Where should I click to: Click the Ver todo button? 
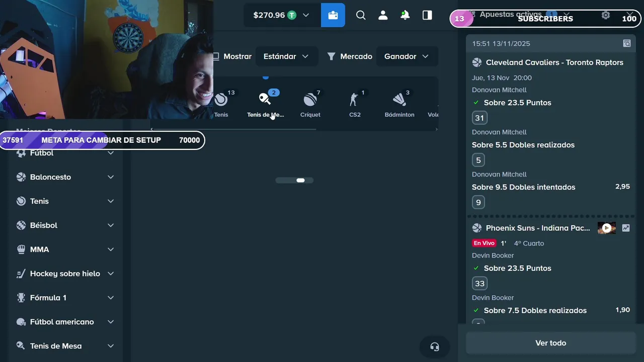point(551,343)
